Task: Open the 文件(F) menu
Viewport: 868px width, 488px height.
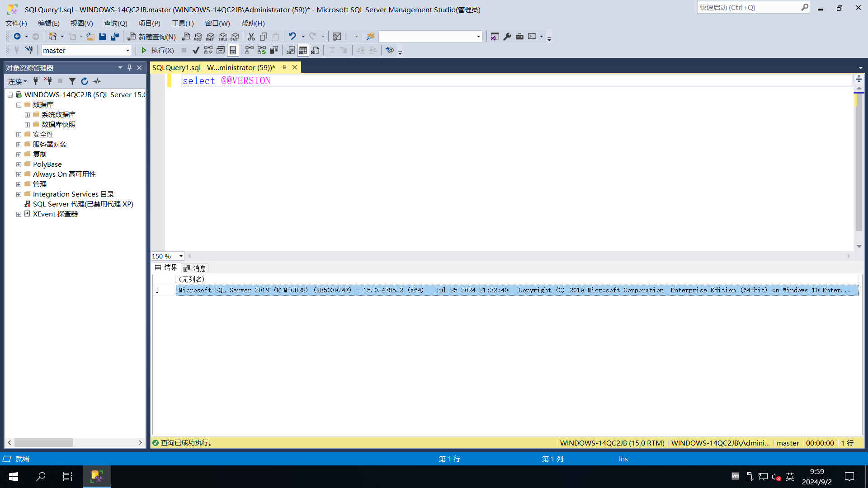Action: click(x=16, y=23)
